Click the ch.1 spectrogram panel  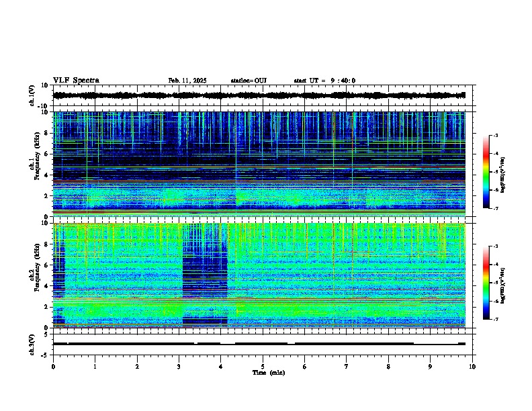pos(259,164)
